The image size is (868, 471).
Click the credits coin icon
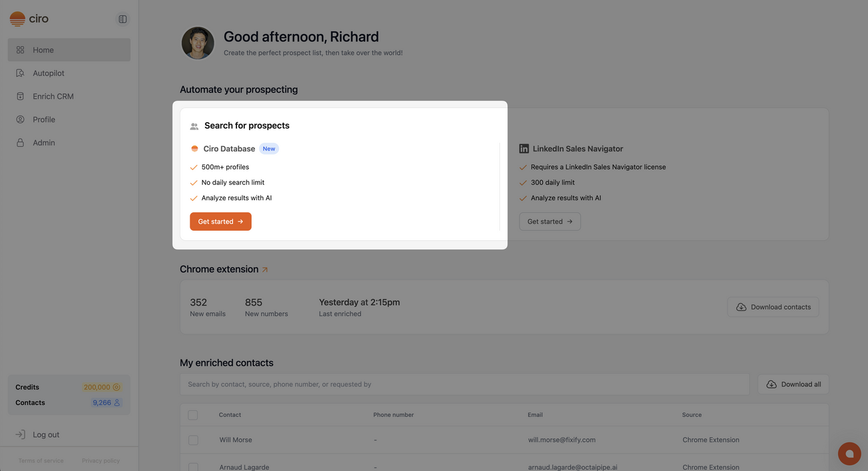pos(117,387)
